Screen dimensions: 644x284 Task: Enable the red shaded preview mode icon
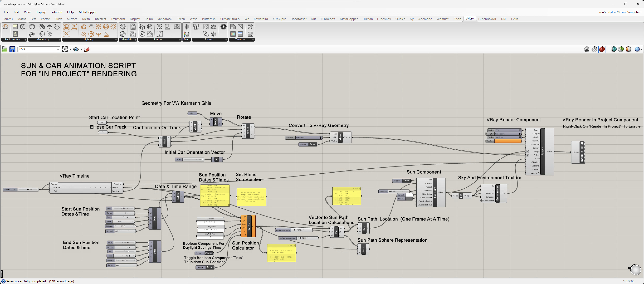602,49
